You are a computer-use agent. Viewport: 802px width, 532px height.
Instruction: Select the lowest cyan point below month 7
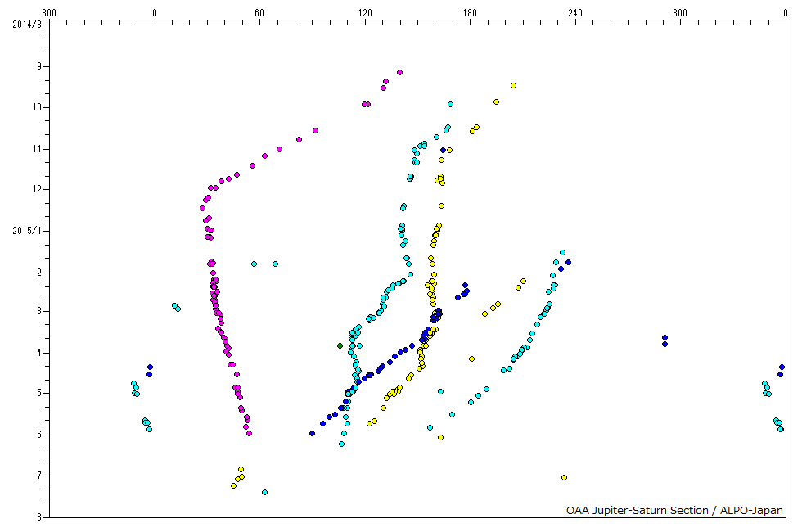point(264,492)
